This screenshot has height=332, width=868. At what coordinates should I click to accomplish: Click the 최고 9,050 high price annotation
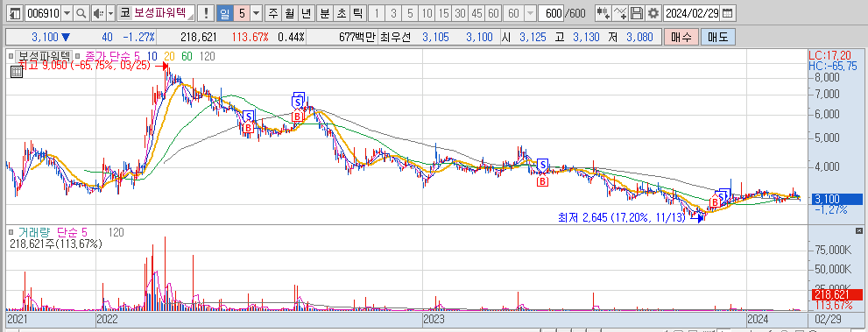click(85, 66)
